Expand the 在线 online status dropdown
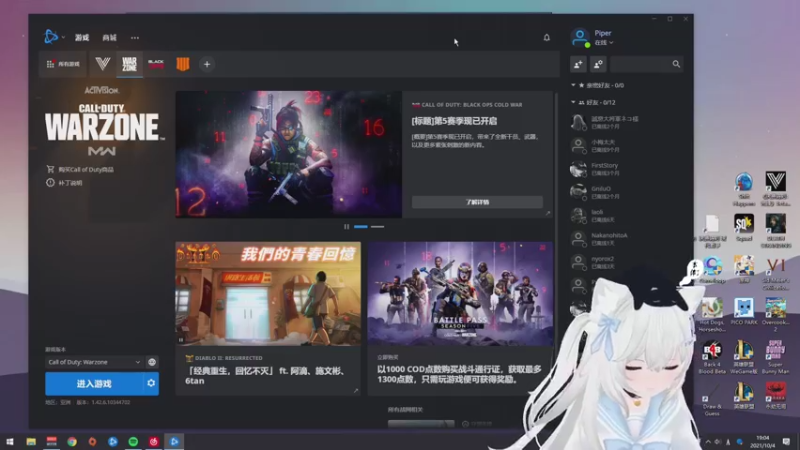The height and width of the screenshot is (450, 800). (x=604, y=43)
